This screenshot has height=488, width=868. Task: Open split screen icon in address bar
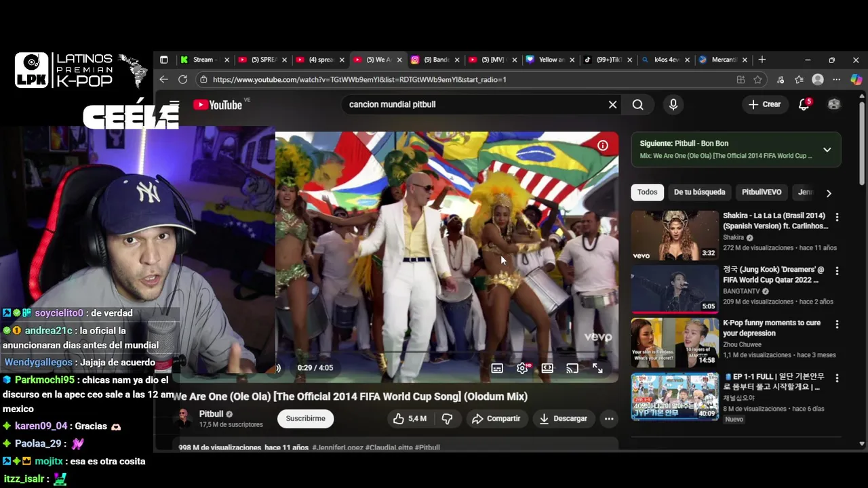(741, 79)
